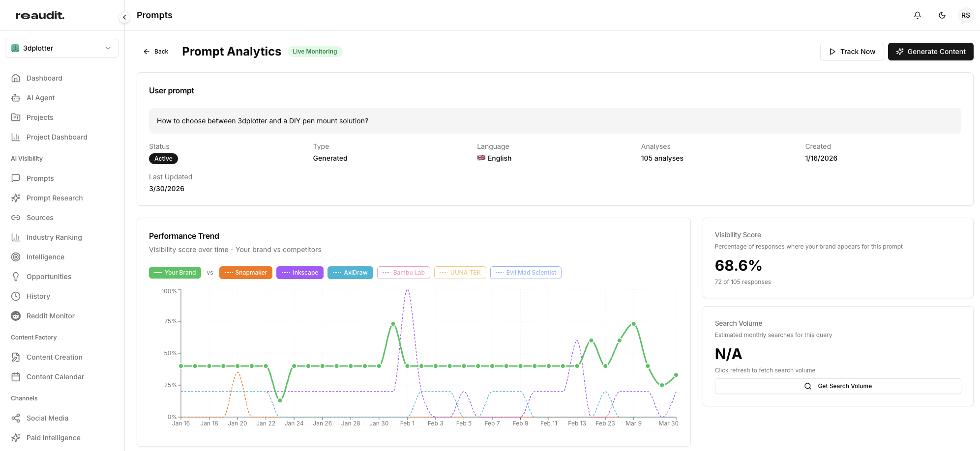Toggle Evil Mad Scientist series in legend
The height and width of the screenshot is (451, 980).
[x=525, y=273]
